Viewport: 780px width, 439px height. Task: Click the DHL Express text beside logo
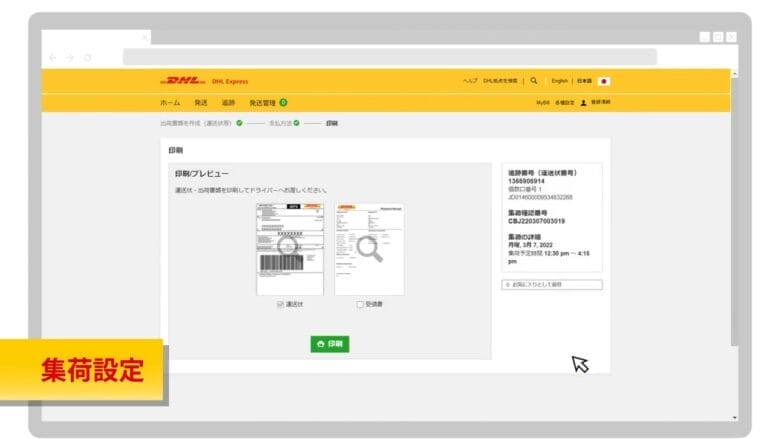230,81
